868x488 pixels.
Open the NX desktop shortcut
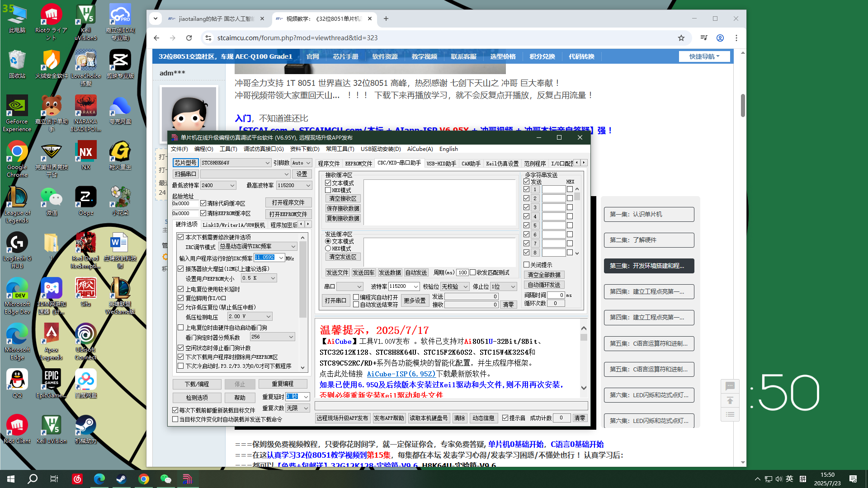pyautogui.click(x=85, y=155)
